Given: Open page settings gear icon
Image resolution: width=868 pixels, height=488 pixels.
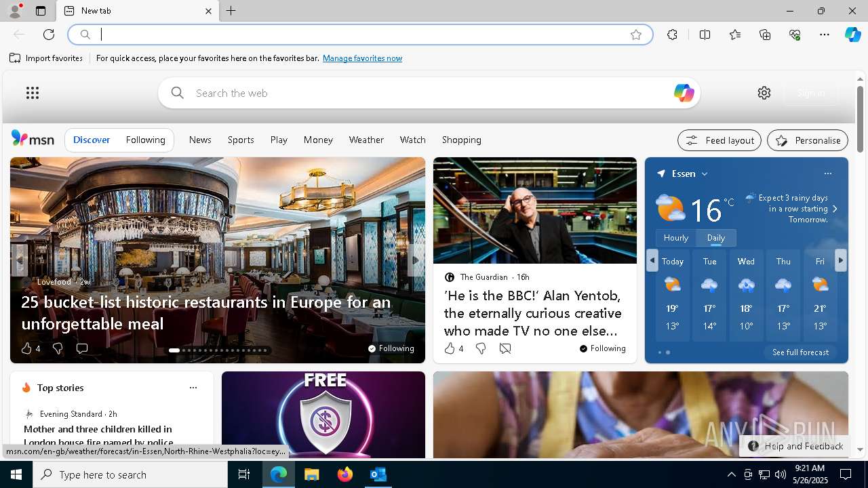Looking at the screenshot, I should click(x=764, y=93).
